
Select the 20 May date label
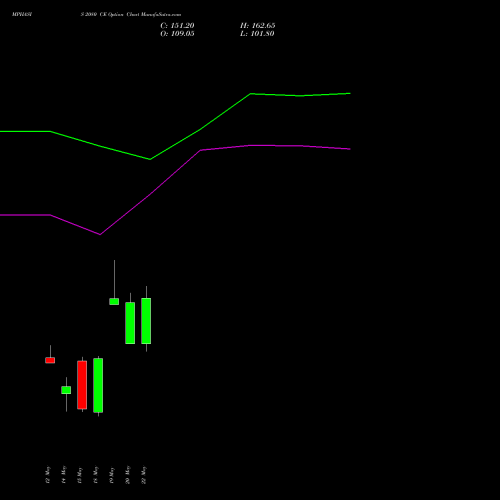coord(128,475)
